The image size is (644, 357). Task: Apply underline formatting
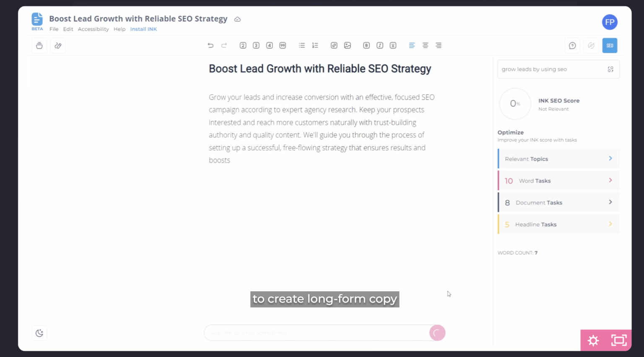pos(393,45)
